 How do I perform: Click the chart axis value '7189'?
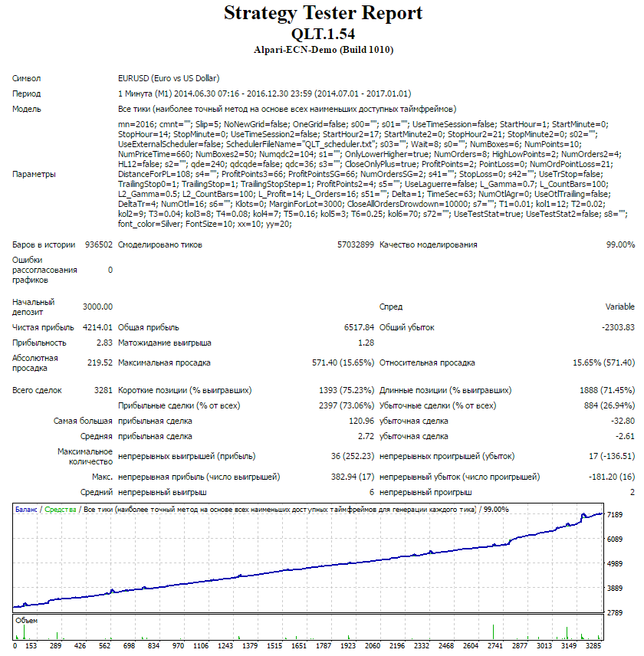pyautogui.click(x=615, y=515)
